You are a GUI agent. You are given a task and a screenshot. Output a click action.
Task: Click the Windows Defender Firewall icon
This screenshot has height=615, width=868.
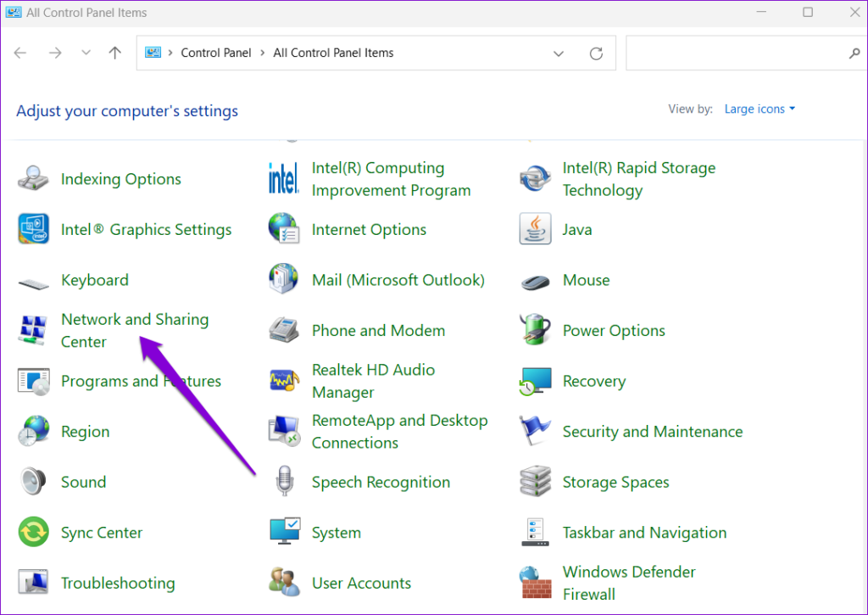[x=535, y=582]
